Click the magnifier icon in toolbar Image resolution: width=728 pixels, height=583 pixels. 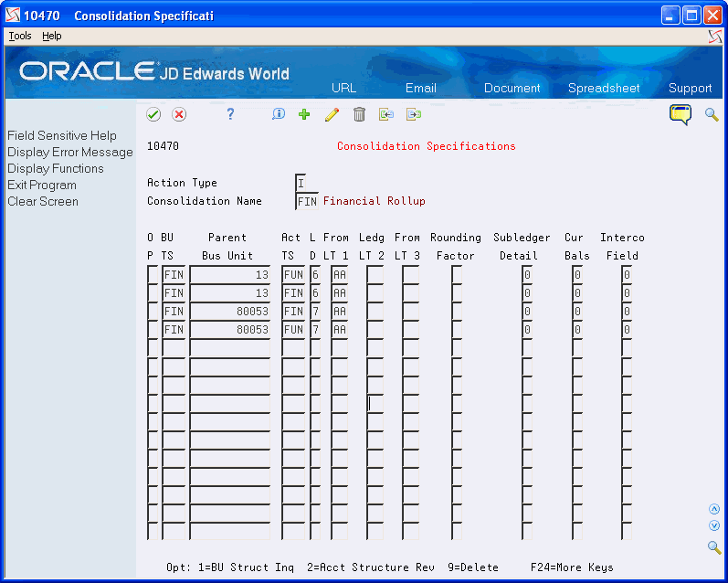click(x=712, y=114)
